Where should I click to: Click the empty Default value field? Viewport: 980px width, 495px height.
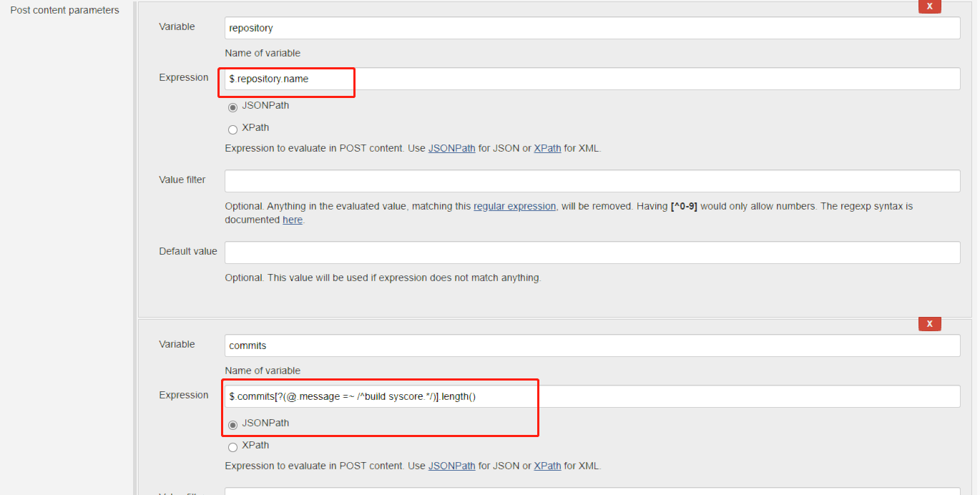click(592, 253)
